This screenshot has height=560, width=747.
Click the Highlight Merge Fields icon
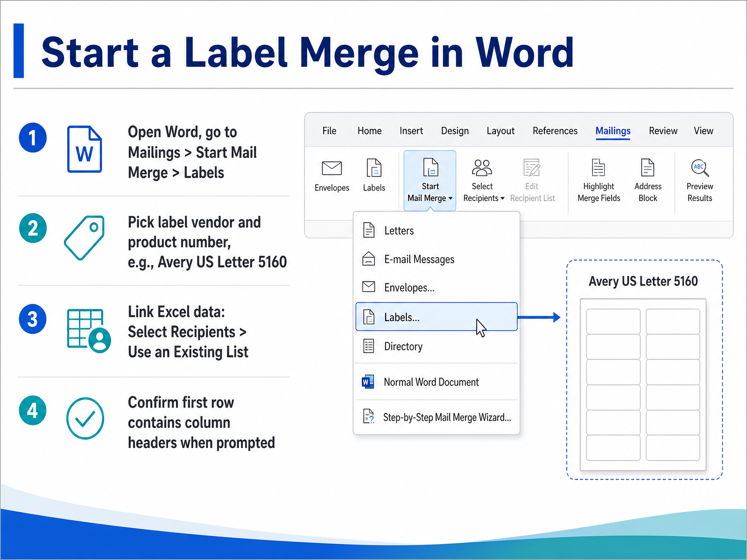point(599,168)
